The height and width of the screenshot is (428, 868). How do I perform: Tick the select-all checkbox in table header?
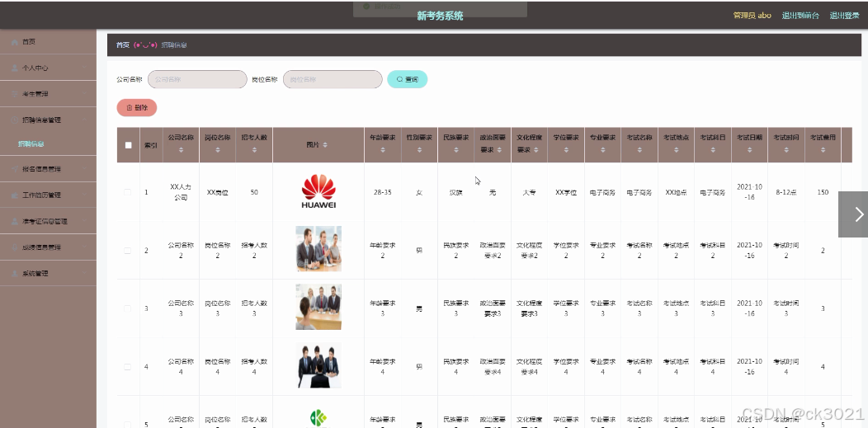(129, 145)
